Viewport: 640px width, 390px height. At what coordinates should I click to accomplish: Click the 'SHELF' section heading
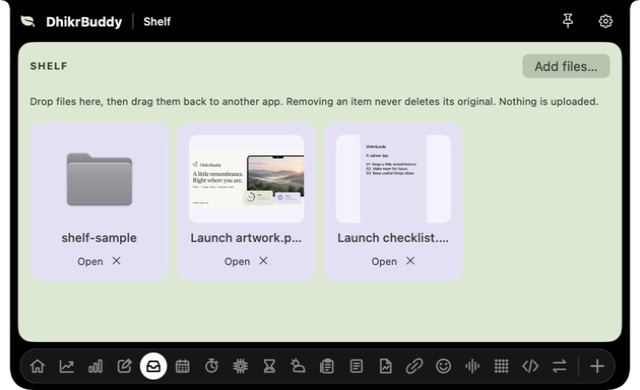[x=49, y=66]
